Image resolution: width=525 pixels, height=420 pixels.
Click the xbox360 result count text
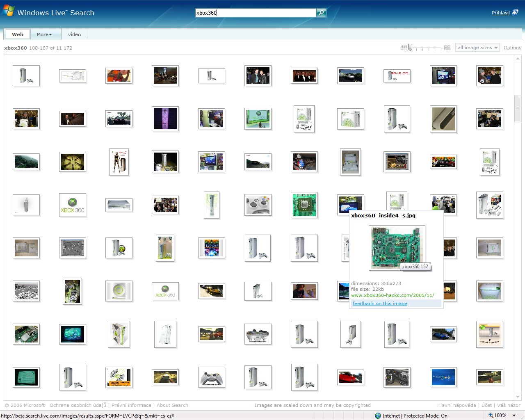coord(38,48)
